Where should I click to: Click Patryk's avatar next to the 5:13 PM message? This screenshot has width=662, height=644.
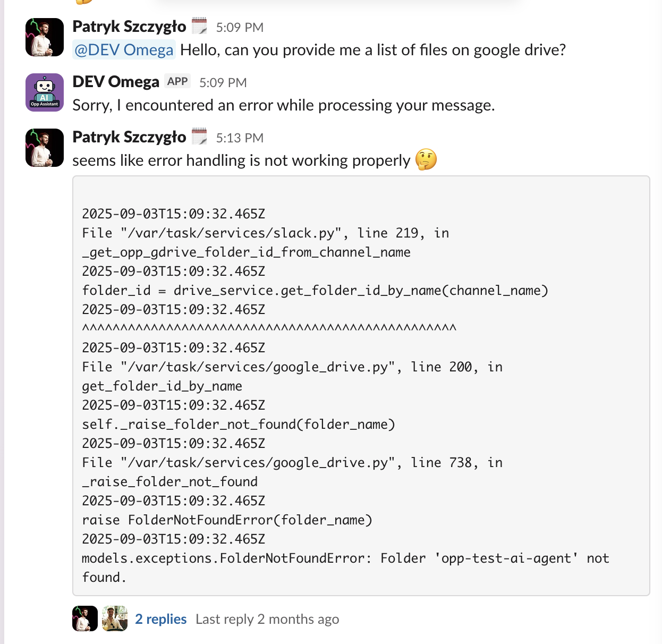[44, 147]
